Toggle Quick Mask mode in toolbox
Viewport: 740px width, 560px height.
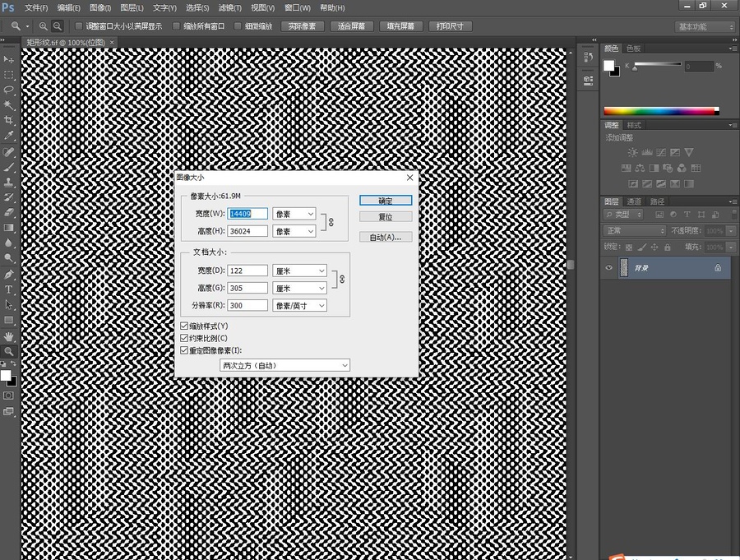point(8,396)
